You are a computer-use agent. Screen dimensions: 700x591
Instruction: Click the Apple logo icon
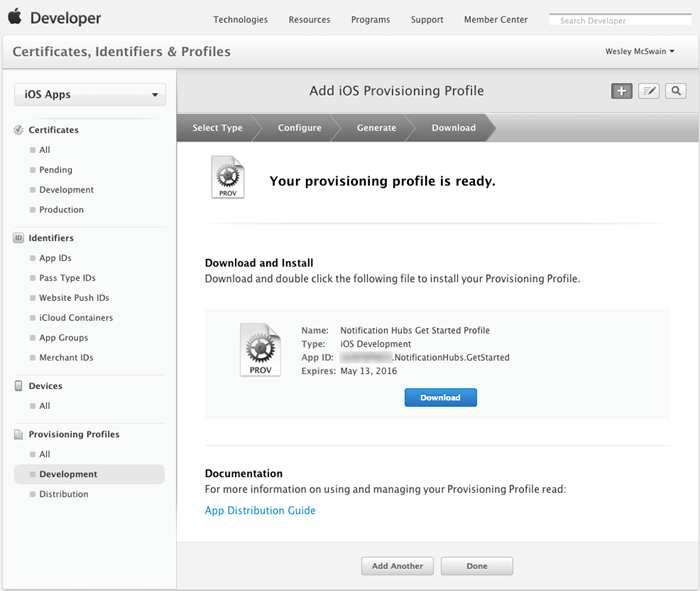click(15, 17)
